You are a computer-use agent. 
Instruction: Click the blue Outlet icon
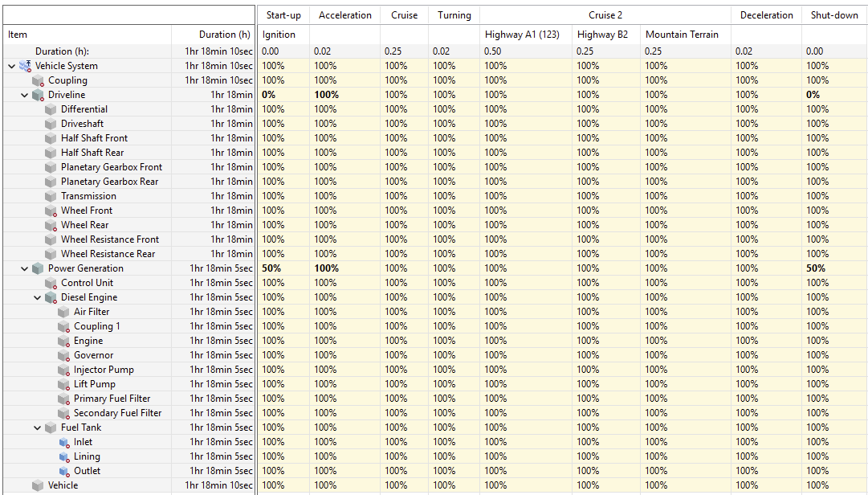pyautogui.click(x=63, y=471)
